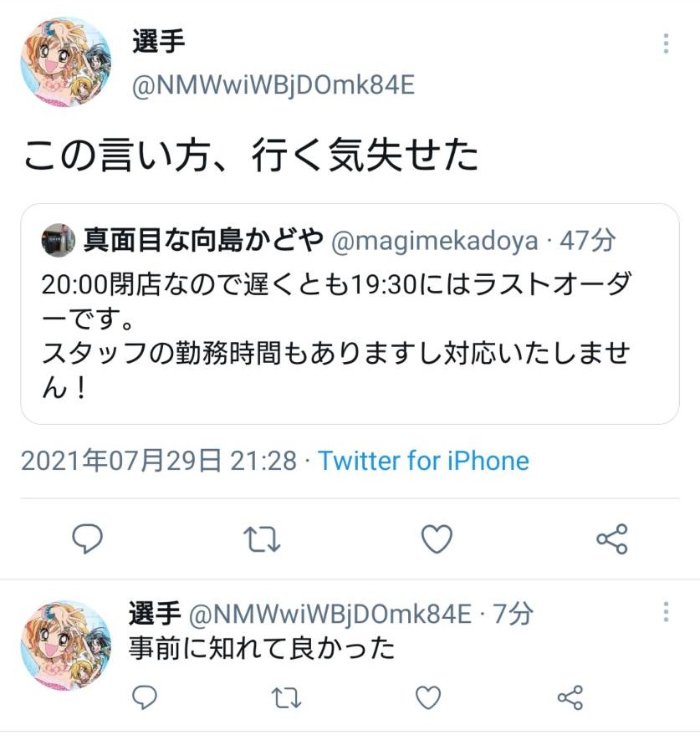Like the main tweet with heart
The image size is (700, 740).
coord(437,538)
